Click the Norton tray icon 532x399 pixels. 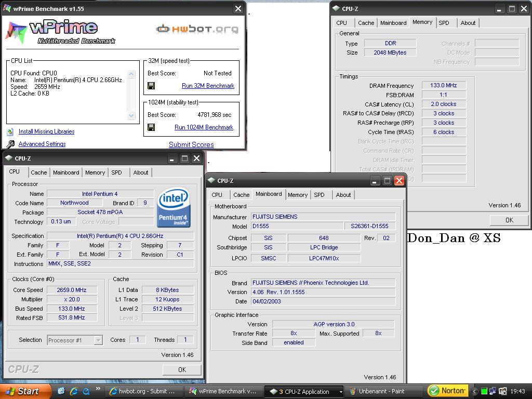pos(448,391)
